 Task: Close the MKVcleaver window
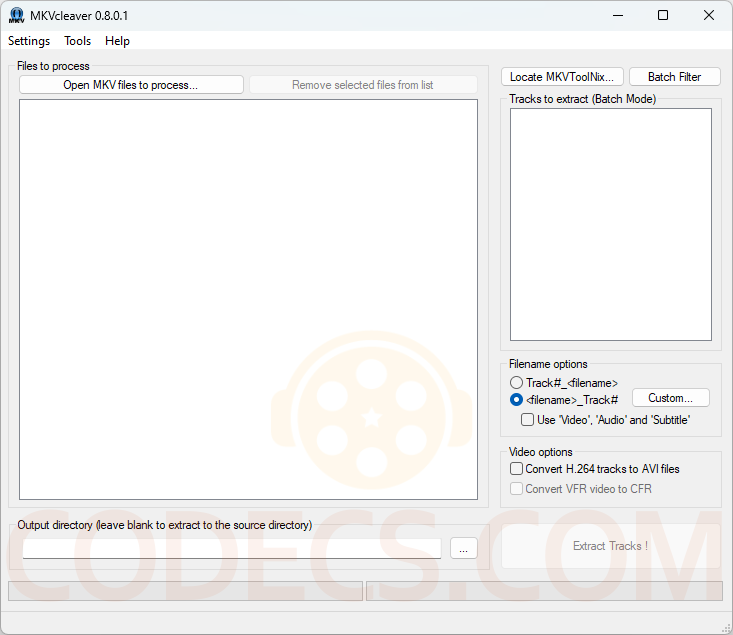[x=709, y=15]
